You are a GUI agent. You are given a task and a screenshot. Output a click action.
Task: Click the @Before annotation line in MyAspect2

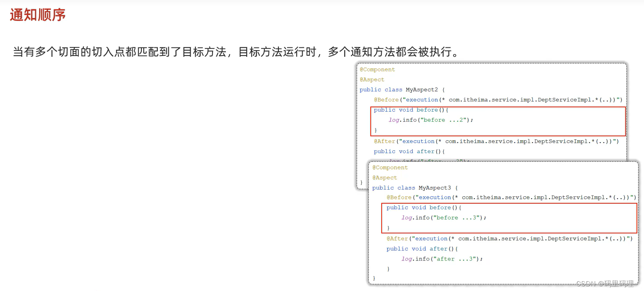[x=498, y=100]
